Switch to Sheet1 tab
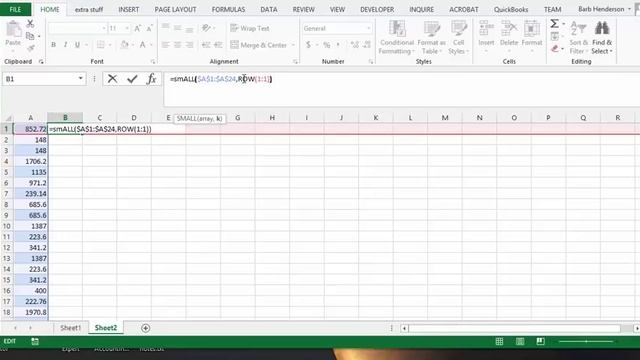 (71, 328)
